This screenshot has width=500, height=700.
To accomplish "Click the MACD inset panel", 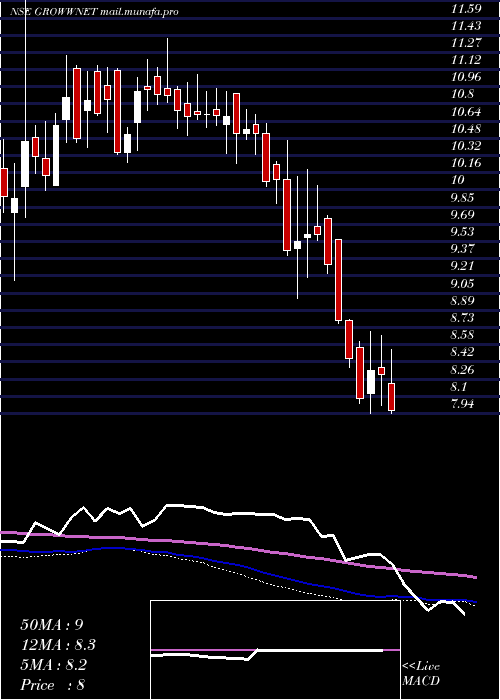I will [x=275, y=650].
